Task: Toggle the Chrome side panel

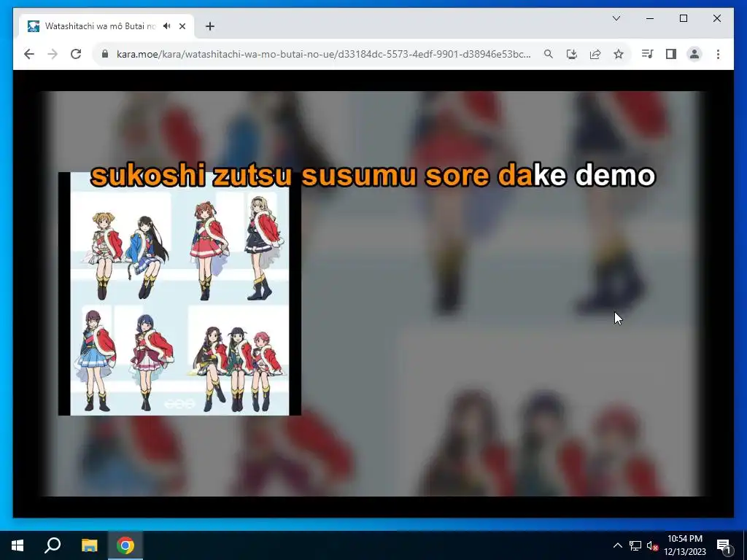Action: (x=671, y=54)
